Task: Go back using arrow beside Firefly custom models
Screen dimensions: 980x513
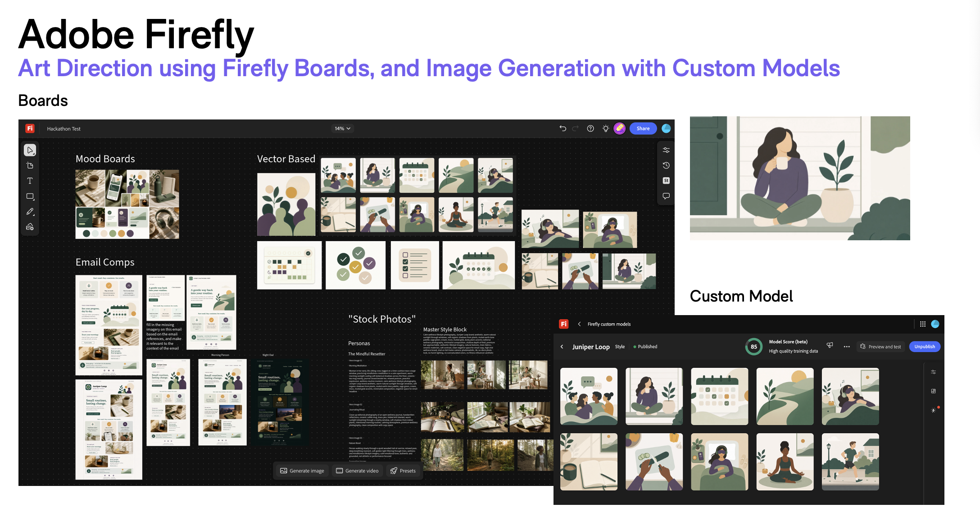Action: (580, 324)
